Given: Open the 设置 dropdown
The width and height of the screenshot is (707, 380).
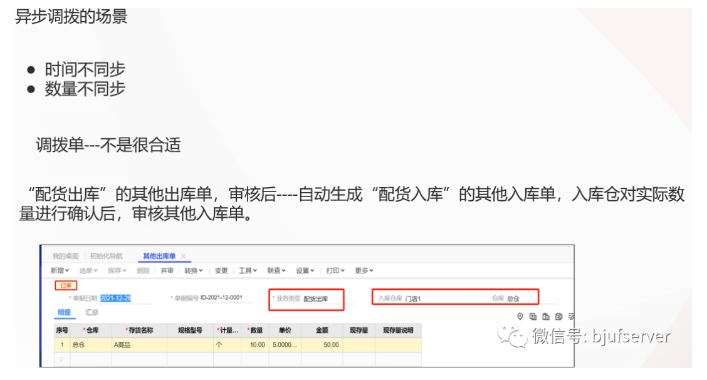Looking at the screenshot, I should point(305,270).
